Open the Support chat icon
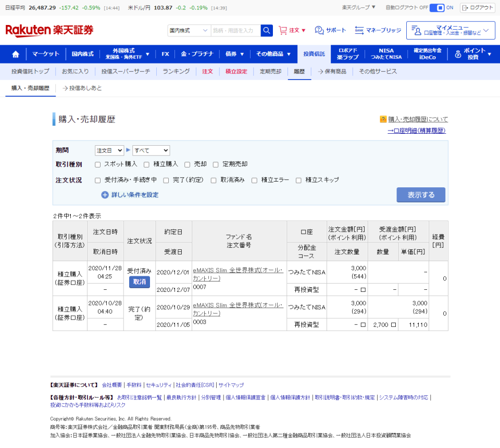Viewport: 500px width, 448px height. click(319, 30)
